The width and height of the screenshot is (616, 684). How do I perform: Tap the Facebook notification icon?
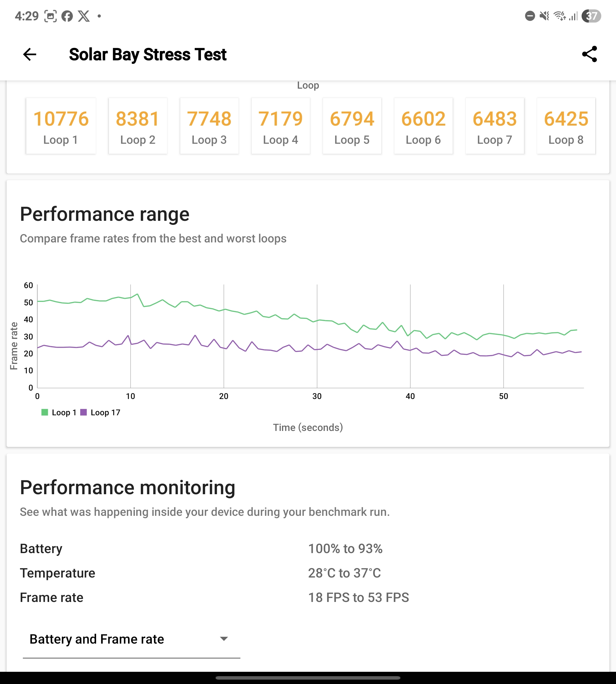click(x=67, y=16)
